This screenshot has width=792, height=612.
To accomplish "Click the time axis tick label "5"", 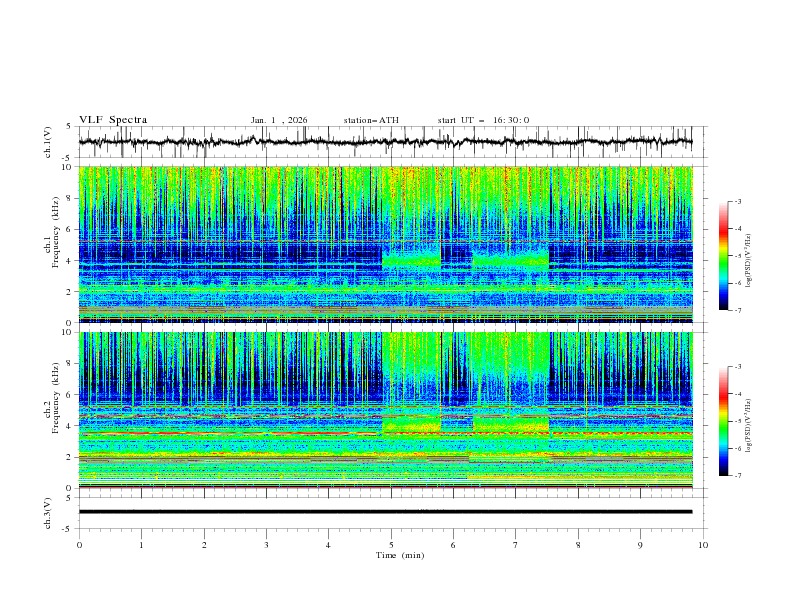I will [x=391, y=545].
